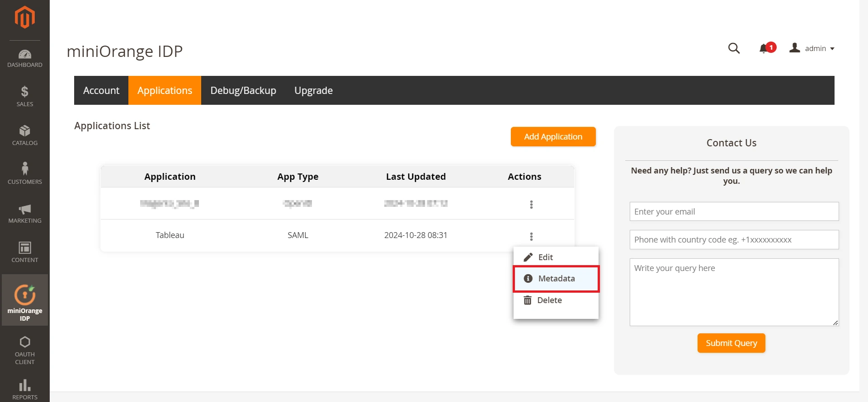Open the Catalog sidebar menu
Viewport: 868px width, 402px height.
click(25, 136)
